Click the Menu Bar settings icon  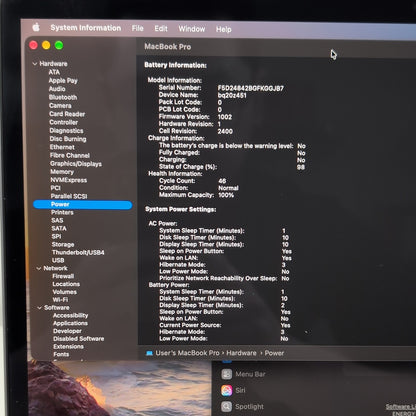tap(227, 374)
